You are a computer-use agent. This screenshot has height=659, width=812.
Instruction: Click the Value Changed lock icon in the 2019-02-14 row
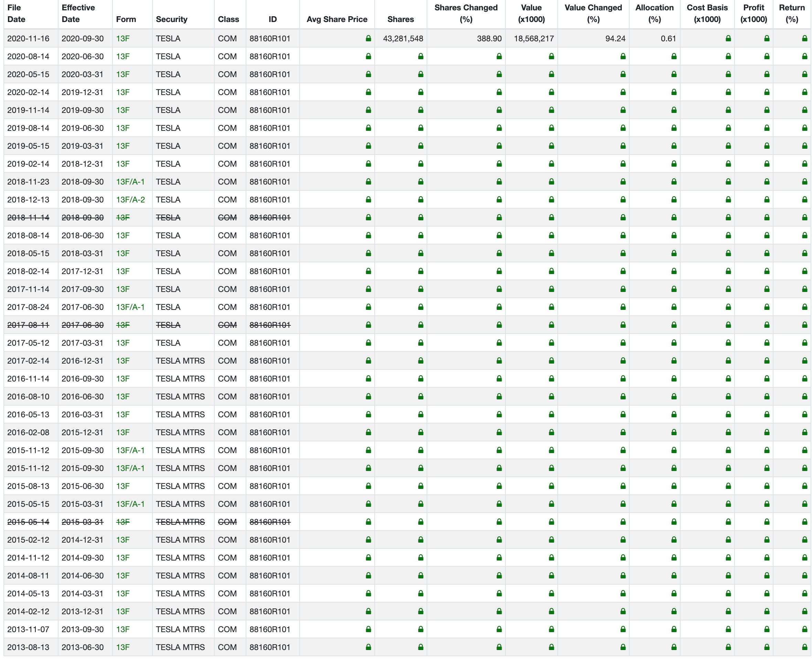click(x=623, y=164)
